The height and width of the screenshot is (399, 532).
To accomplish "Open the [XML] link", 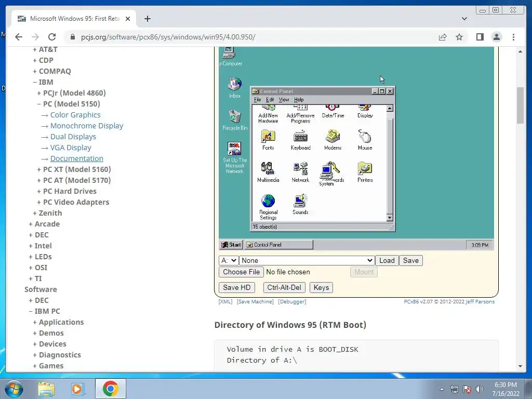I will tap(225, 302).
